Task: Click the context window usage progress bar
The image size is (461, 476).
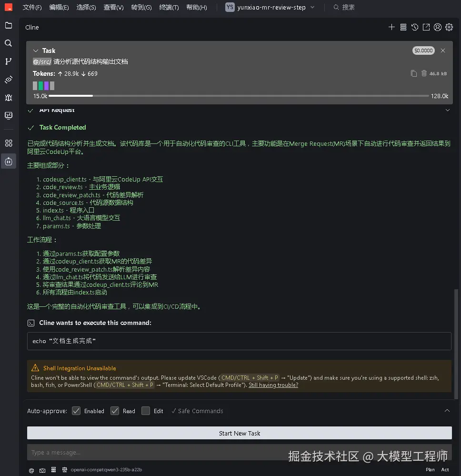Action: point(239,96)
